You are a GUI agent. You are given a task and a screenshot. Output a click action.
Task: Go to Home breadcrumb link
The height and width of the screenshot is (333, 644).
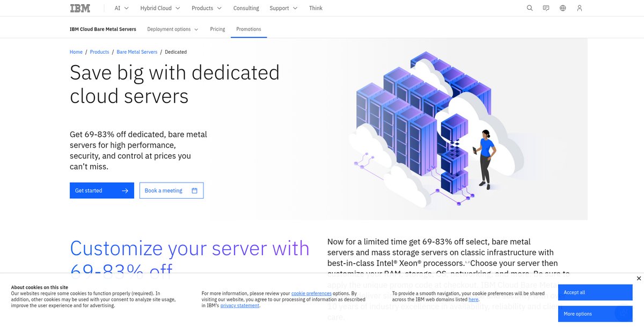(76, 52)
